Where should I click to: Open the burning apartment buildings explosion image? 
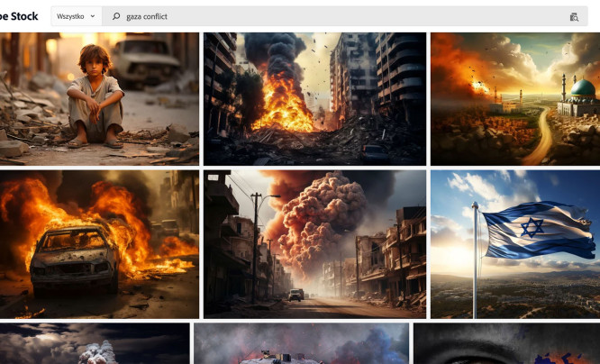point(314,99)
